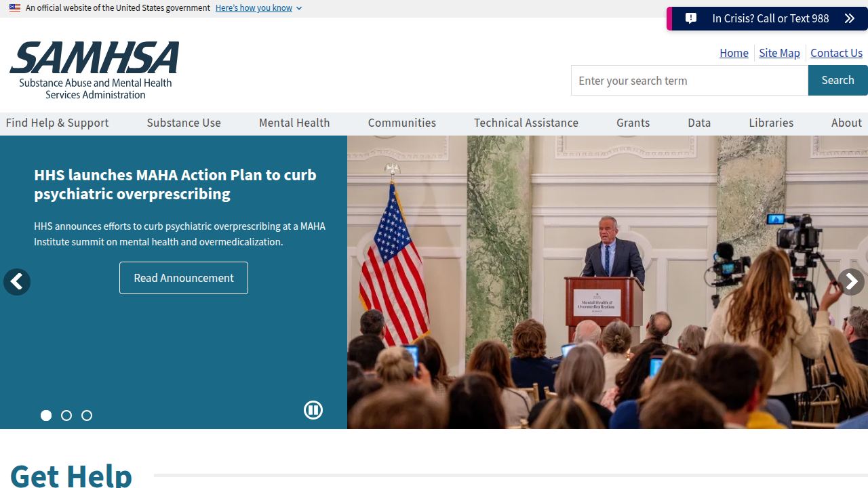Click the HHS announces efforts description text

[x=180, y=234]
